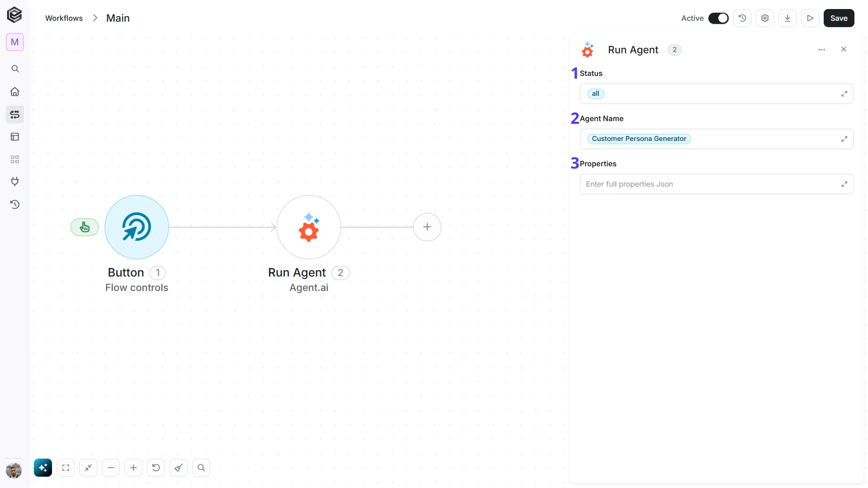Viewport: 868px width, 488px height.
Task: Add a new step with plus node
Action: [x=427, y=227]
